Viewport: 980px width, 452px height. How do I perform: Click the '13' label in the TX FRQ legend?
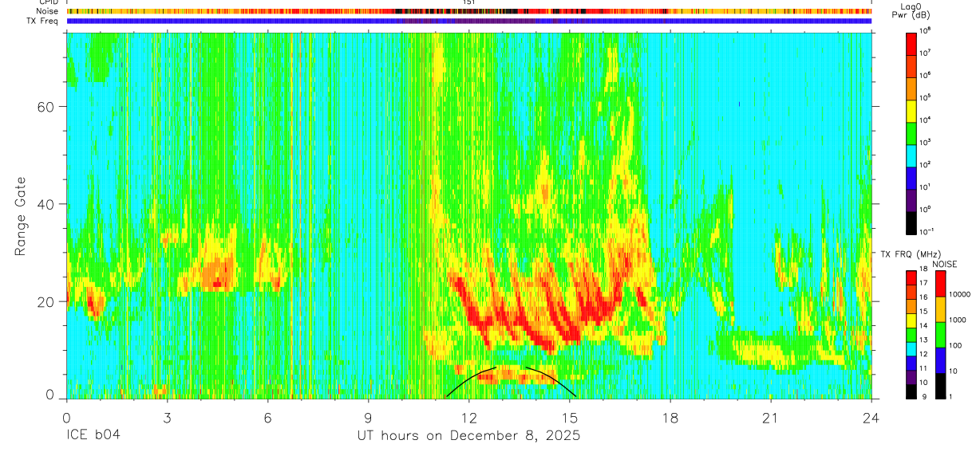(x=924, y=340)
